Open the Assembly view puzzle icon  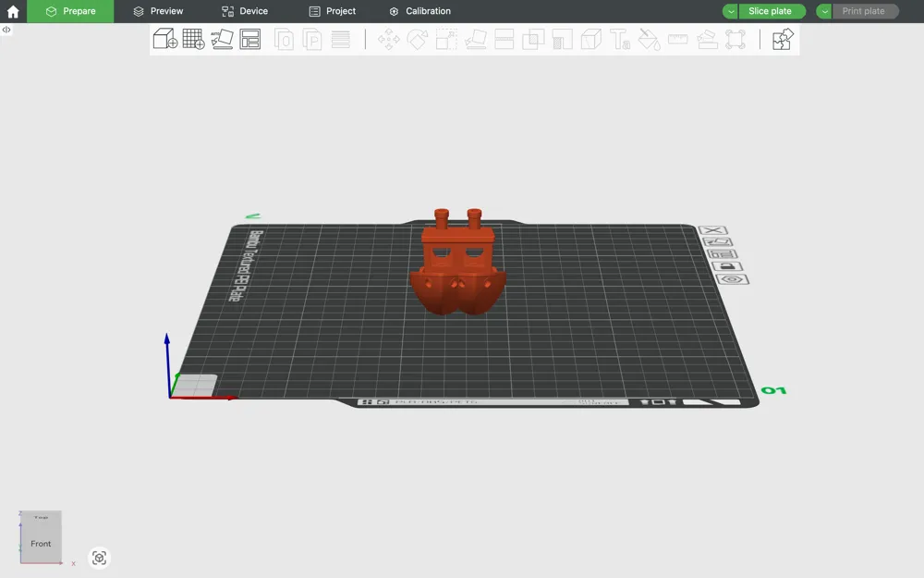click(784, 40)
